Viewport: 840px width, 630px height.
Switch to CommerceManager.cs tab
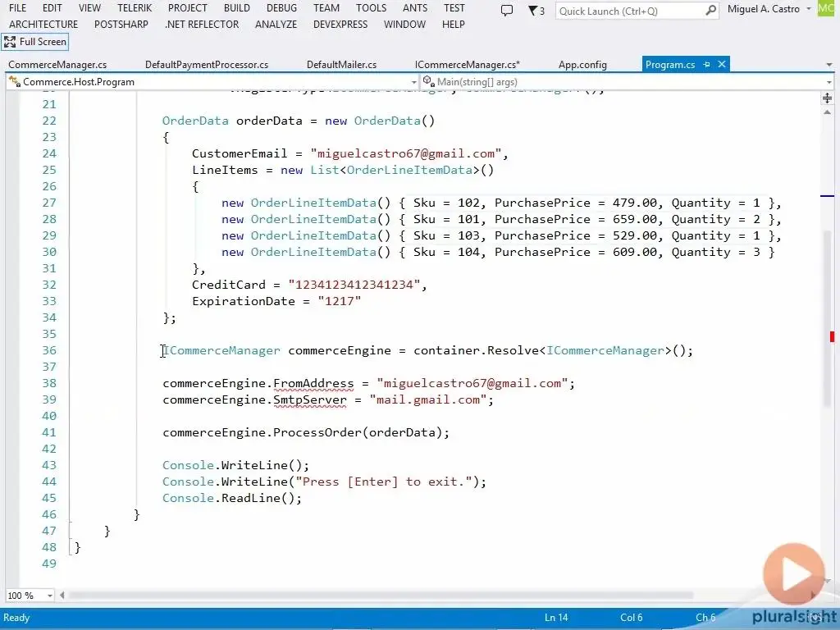point(57,65)
